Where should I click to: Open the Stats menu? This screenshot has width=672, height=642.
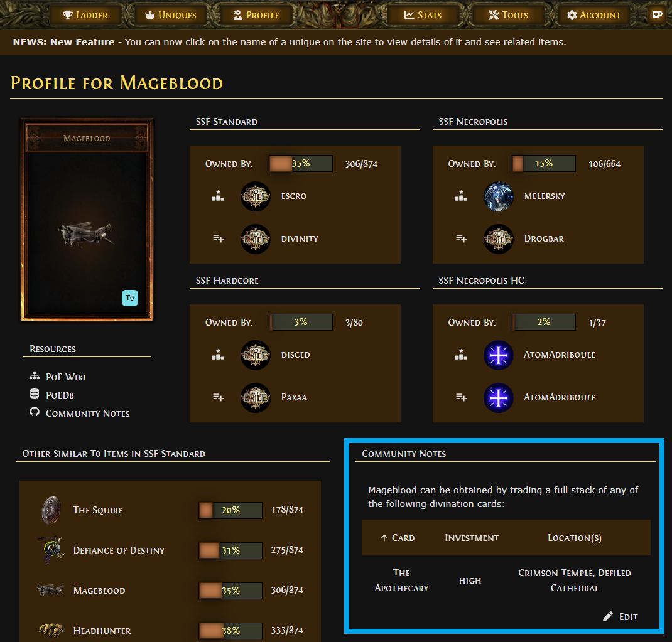(423, 15)
